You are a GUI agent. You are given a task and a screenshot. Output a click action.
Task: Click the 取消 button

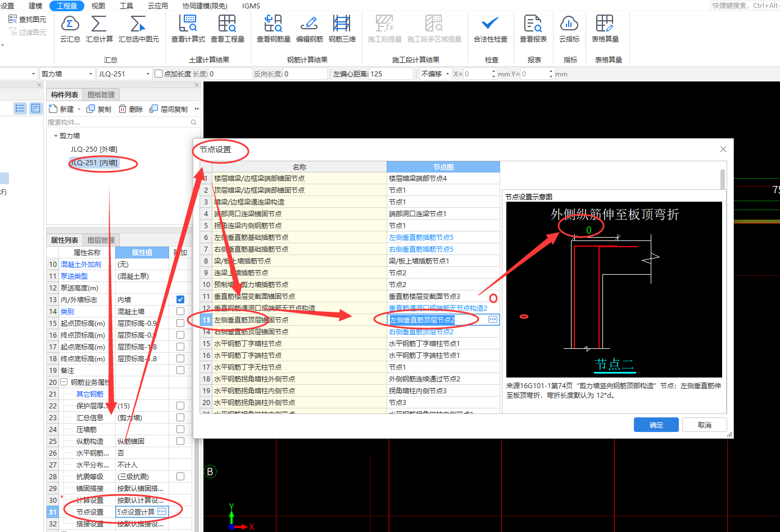pos(705,425)
